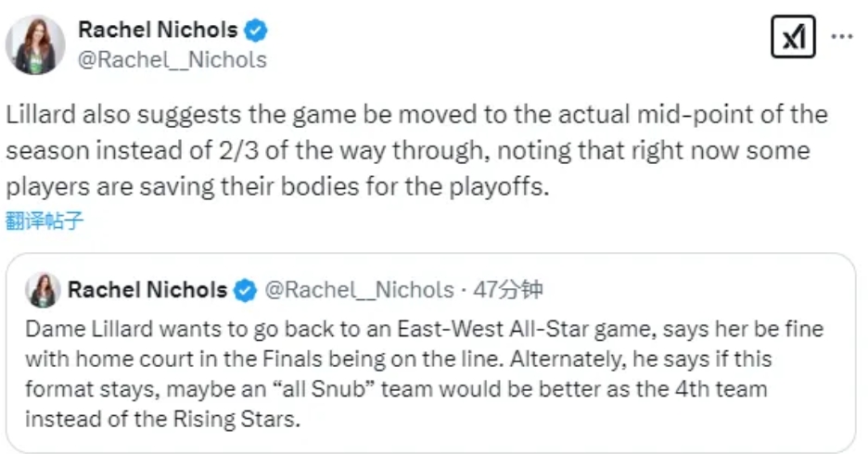Click the small avatar in the quoted post
The width and height of the screenshot is (868, 454).
pos(43,290)
